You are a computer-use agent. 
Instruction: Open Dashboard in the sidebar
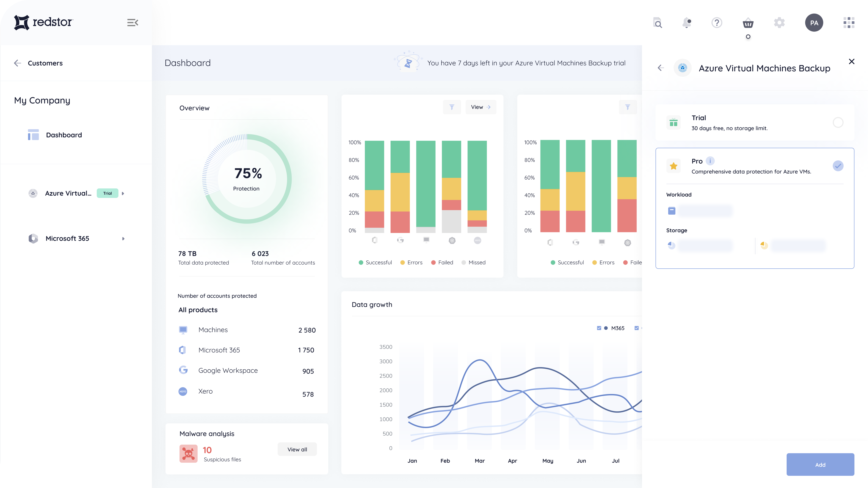point(55,135)
